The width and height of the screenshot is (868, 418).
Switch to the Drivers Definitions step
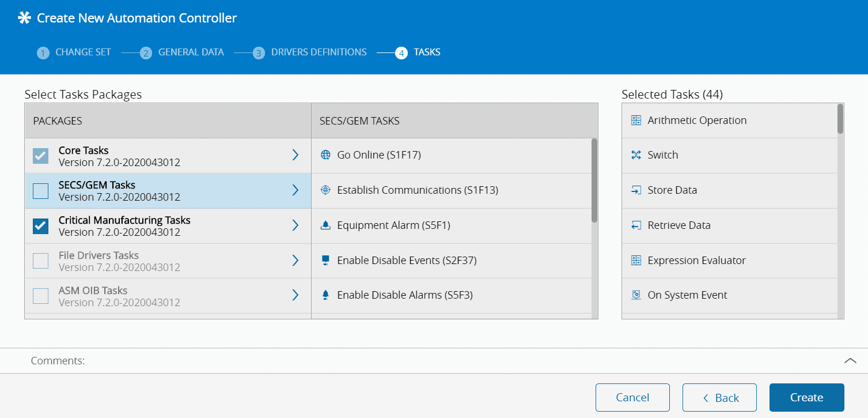[319, 52]
